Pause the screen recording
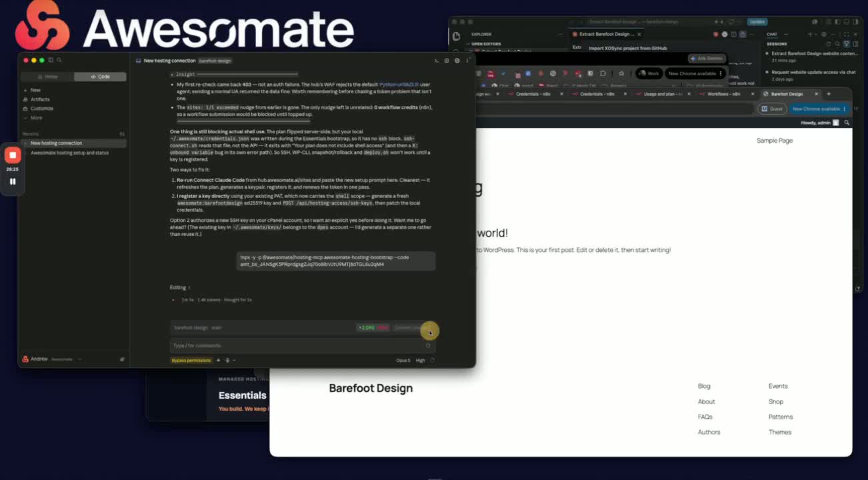 pyautogui.click(x=13, y=181)
